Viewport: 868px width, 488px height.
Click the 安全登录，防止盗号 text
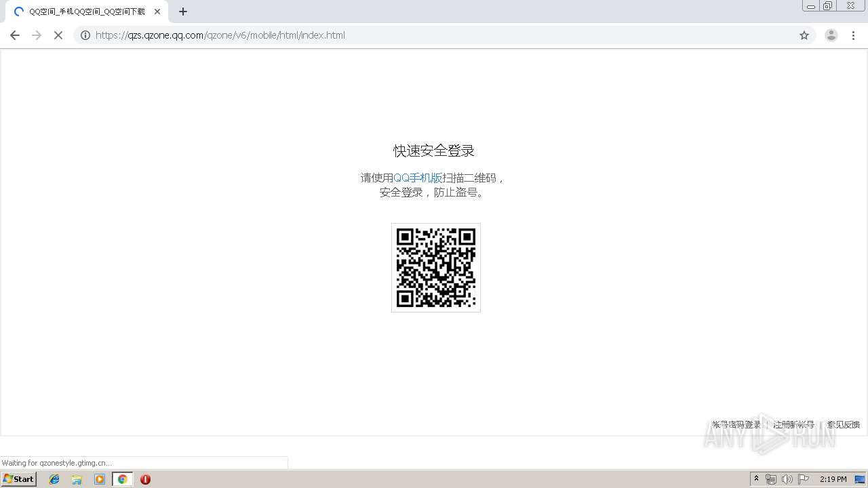point(433,192)
